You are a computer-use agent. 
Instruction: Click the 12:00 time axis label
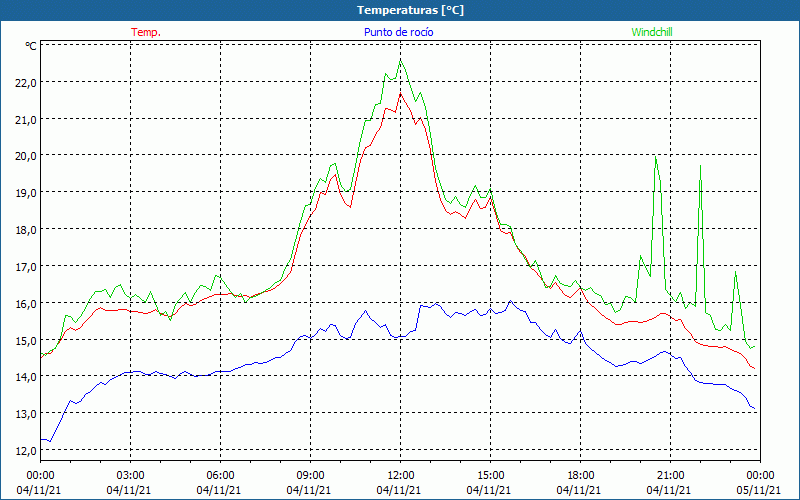401,475
